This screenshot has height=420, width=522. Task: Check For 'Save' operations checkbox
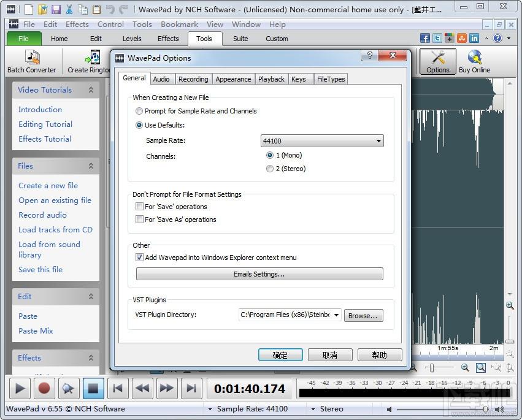click(x=139, y=207)
